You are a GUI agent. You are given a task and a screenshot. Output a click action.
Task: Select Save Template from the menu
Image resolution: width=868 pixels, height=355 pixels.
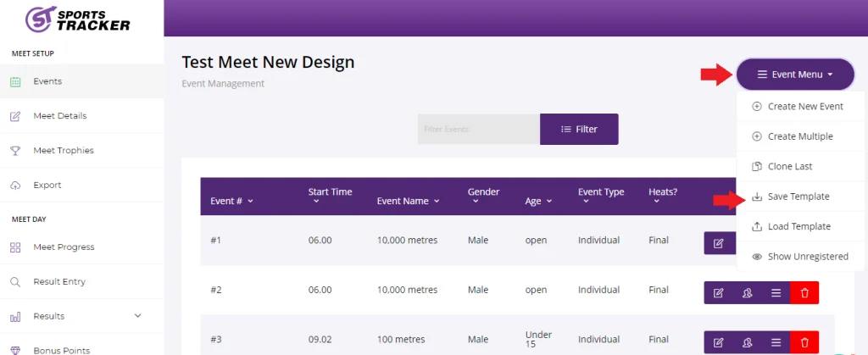tap(798, 197)
